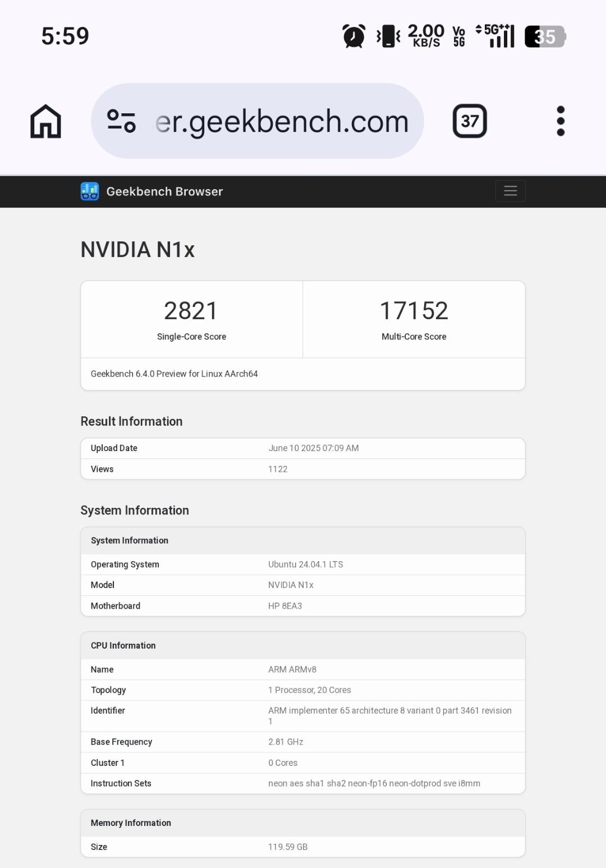Tap the 5G signal strength icon

click(x=495, y=36)
